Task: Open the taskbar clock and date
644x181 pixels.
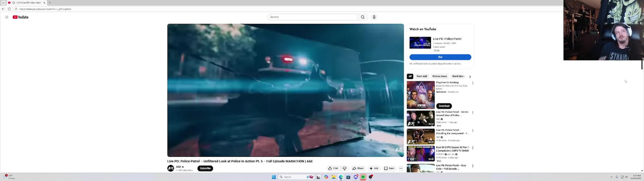Action: 635,177
